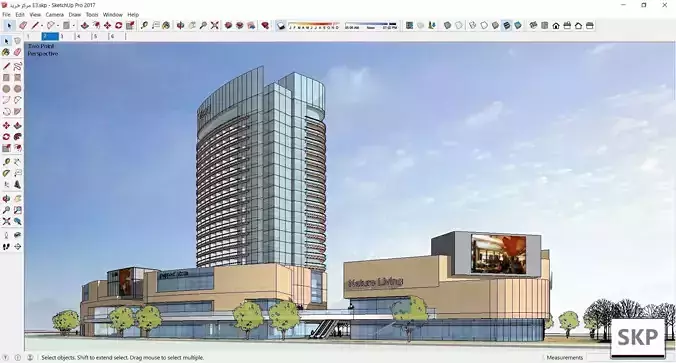The height and width of the screenshot is (363, 676).
Task: Activate the Zoom Window tool
Action: tap(17, 210)
